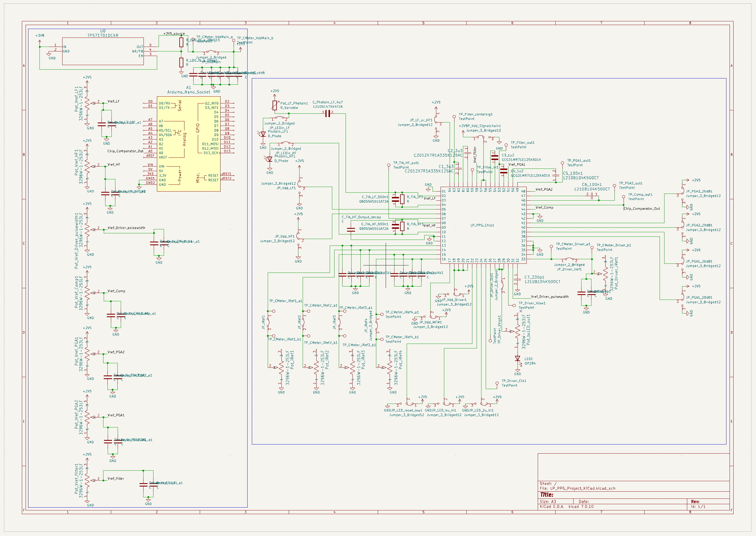Select the TP_PGA2_out1 test point circle

(614, 186)
